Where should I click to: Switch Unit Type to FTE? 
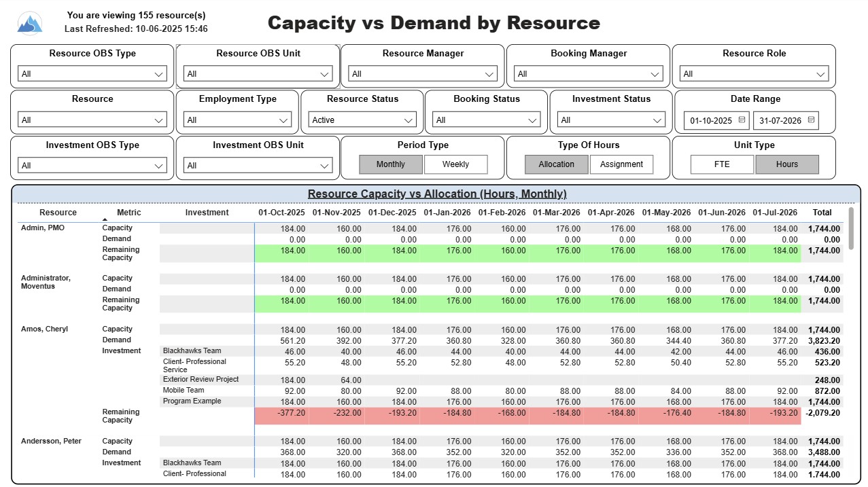(721, 164)
